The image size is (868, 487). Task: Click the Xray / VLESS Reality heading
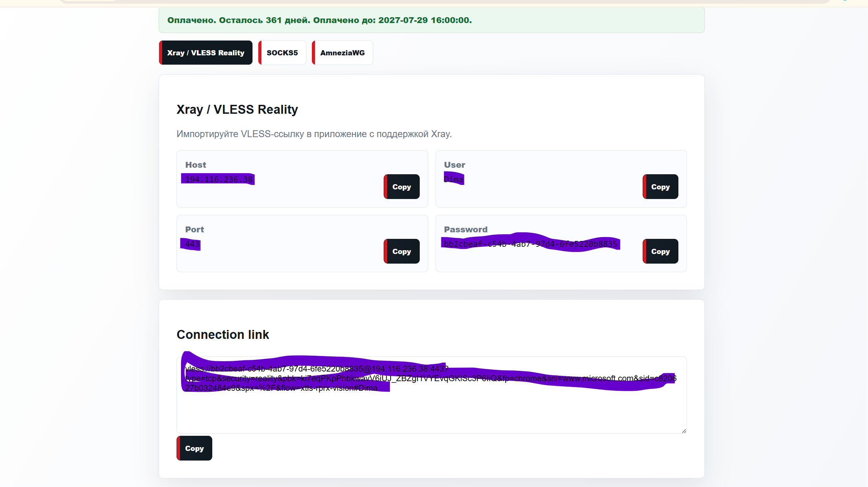237,109
